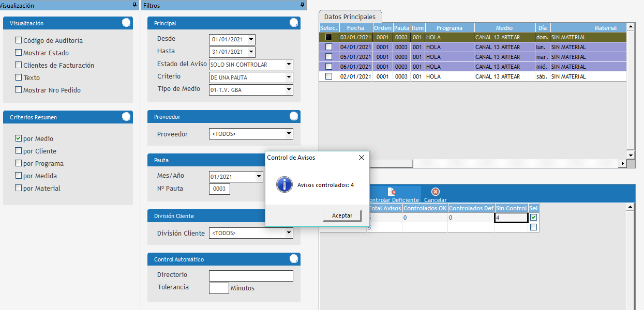644x310 pixels.
Task: Click the Controlar Deficiente toolbar icon
Action: (392, 192)
